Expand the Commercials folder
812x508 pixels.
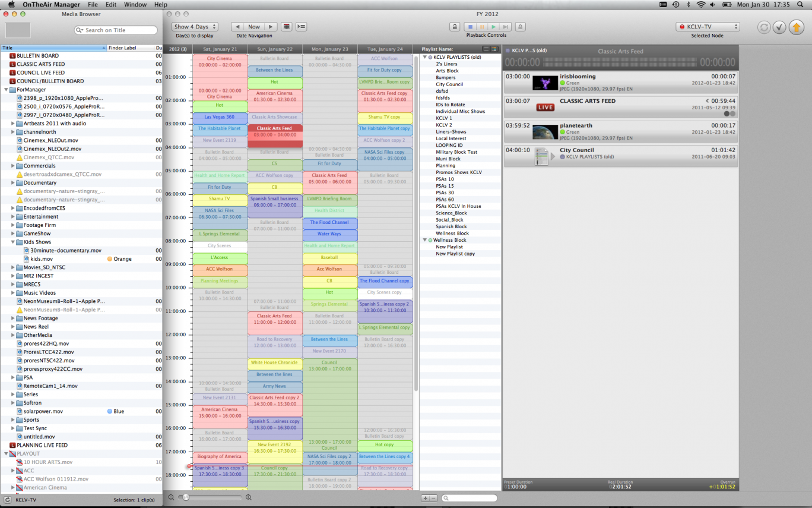13,166
